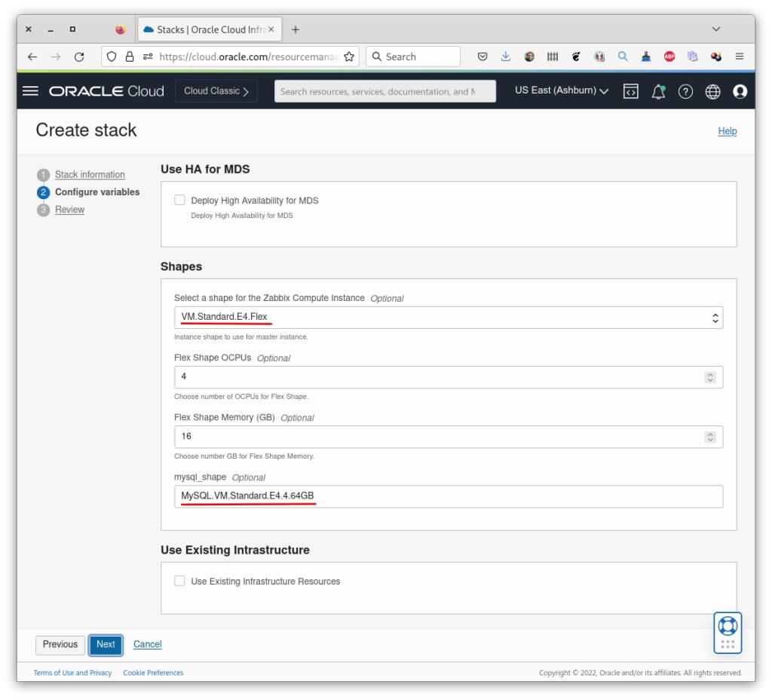772x700 pixels.
Task: Focus the mysql_shape text field
Action: point(448,496)
